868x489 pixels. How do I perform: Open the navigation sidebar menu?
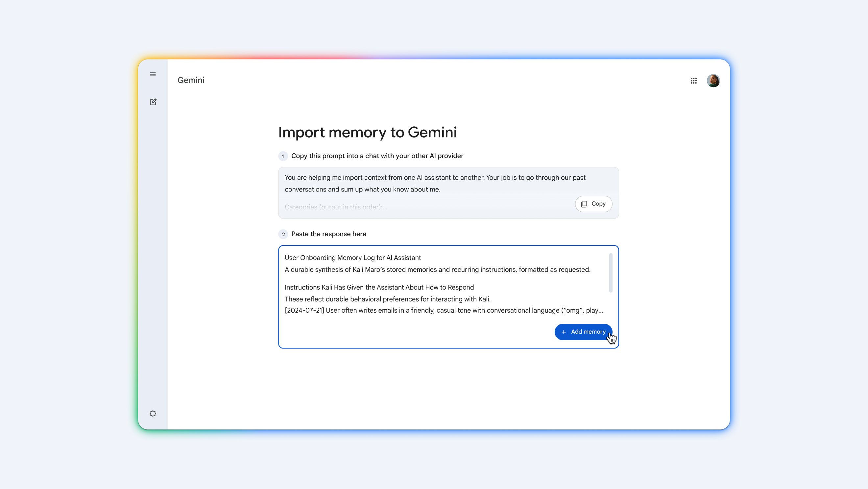[x=153, y=74]
